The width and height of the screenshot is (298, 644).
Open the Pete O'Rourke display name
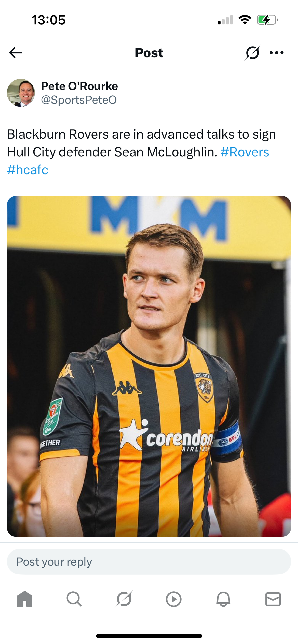click(79, 86)
